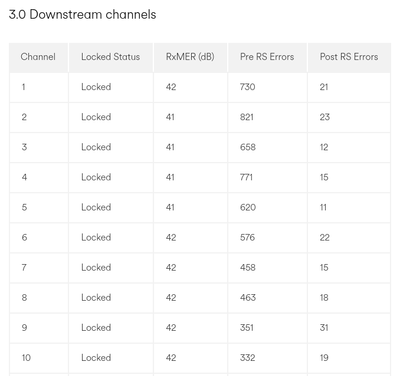Click Pre RS Errors value 771
The height and width of the screenshot is (376, 400).
pos(246,177)
